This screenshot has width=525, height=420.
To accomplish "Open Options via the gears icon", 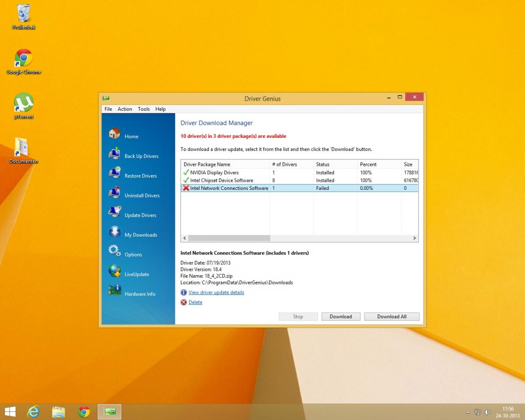I will click(114, 251).
